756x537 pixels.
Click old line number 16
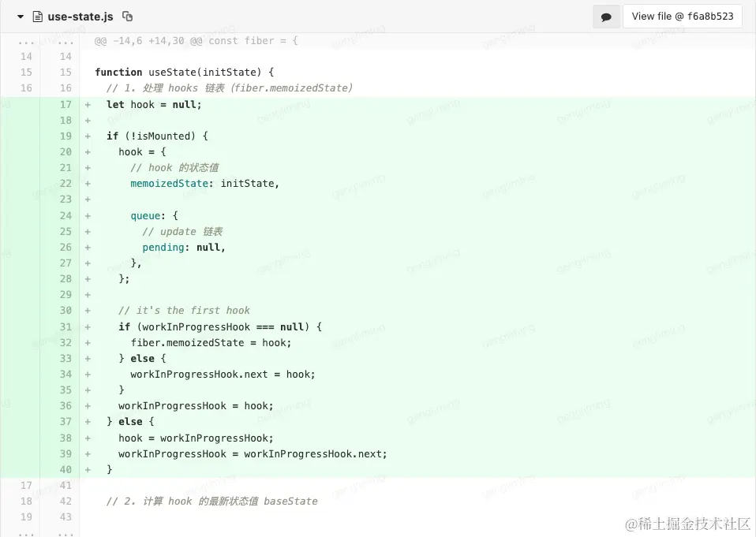26,88
